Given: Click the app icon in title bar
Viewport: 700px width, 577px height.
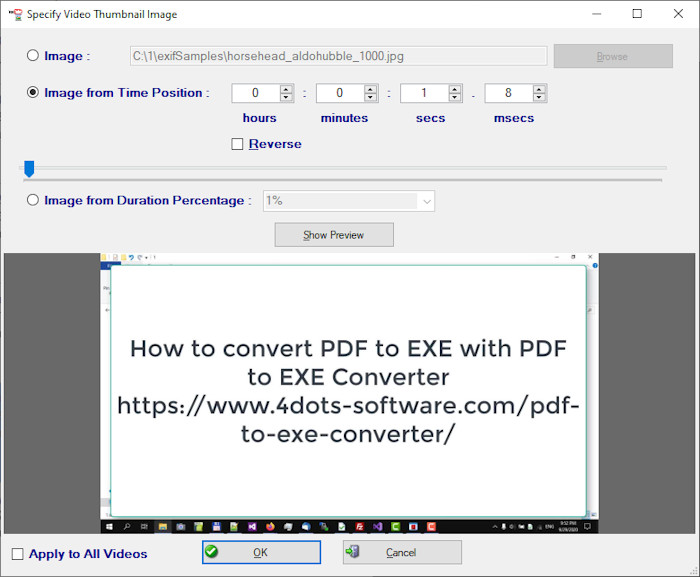Looking at the screenshot, I should coord(16,14).
